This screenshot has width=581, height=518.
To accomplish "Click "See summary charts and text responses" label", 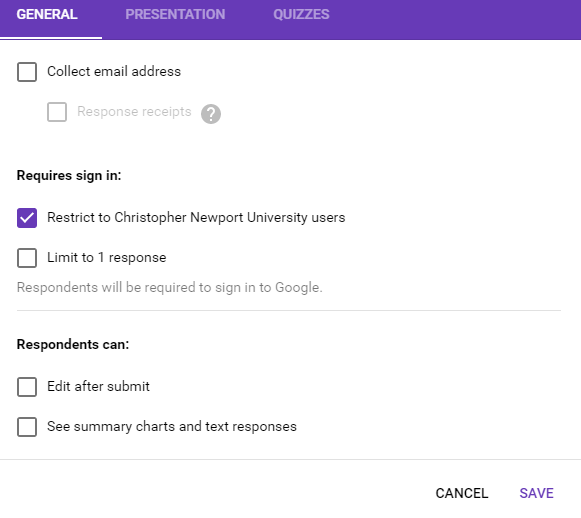I will click(x=172, y=426).
